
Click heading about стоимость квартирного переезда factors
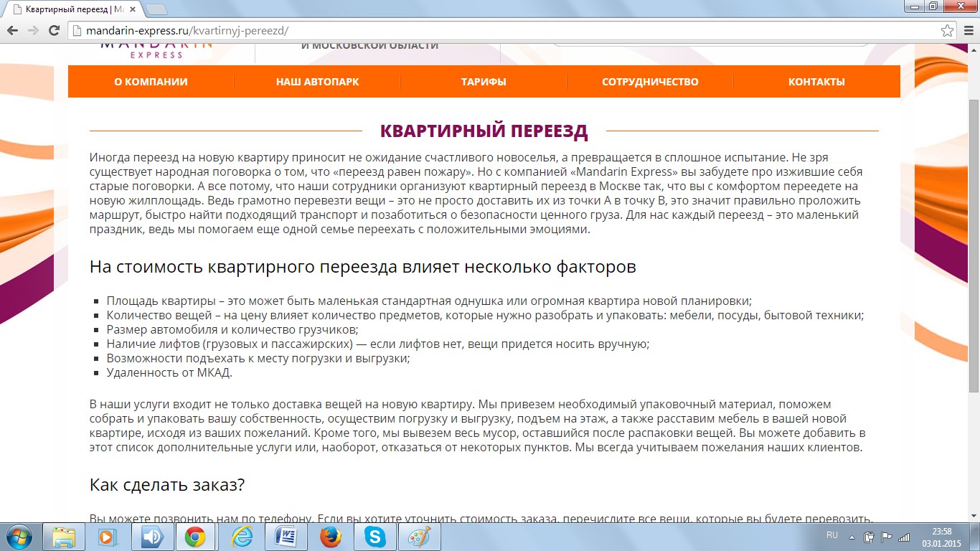click(x=362, y=268)
